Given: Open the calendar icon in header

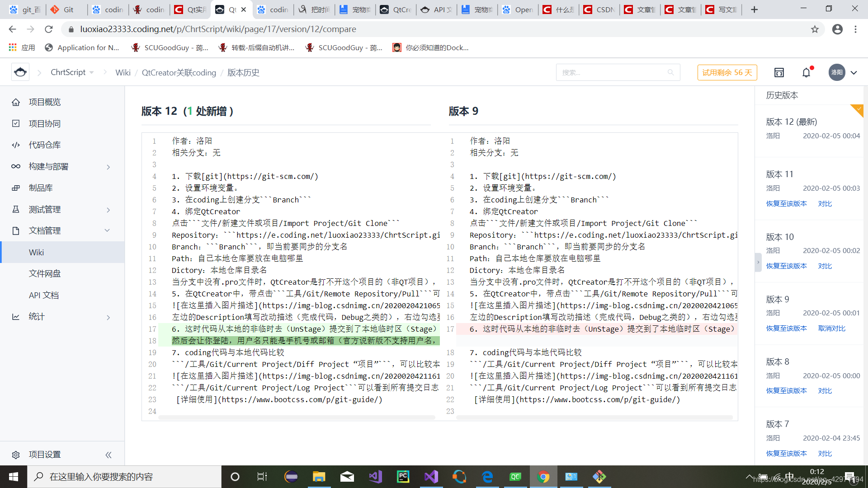Looking at the screenshot, I should [779, 72].
